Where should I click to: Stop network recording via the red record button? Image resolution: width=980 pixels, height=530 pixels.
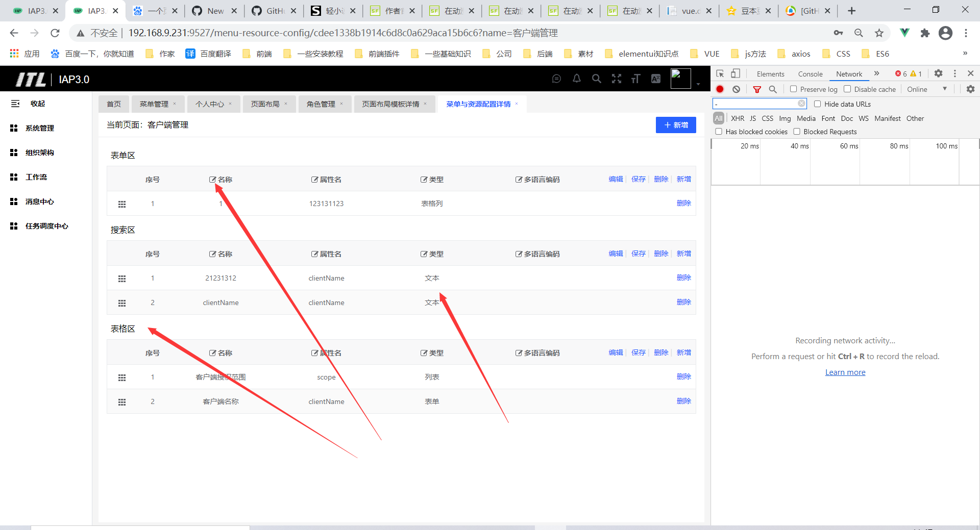tap(720, 89)
